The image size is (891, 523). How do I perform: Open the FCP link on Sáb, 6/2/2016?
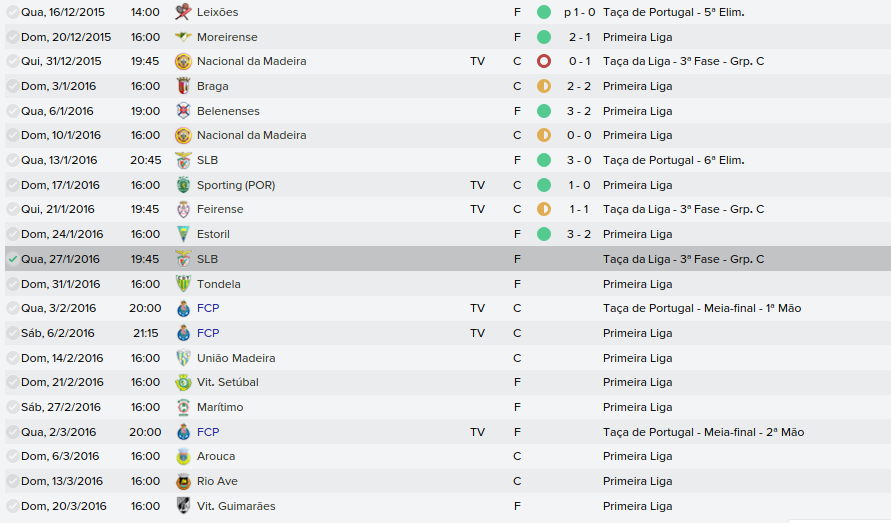(x=208, y=333)
